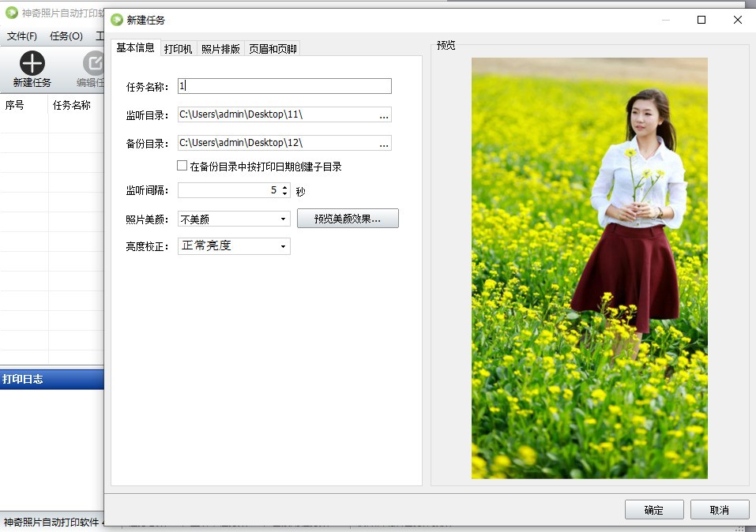Open the 页眉和页脚 tab
The image size is (756, 532).
pyautogui.click(x=273, y=49)
